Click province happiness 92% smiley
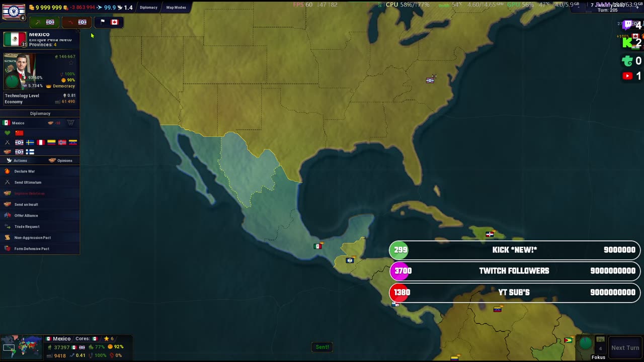 point(110,347)
